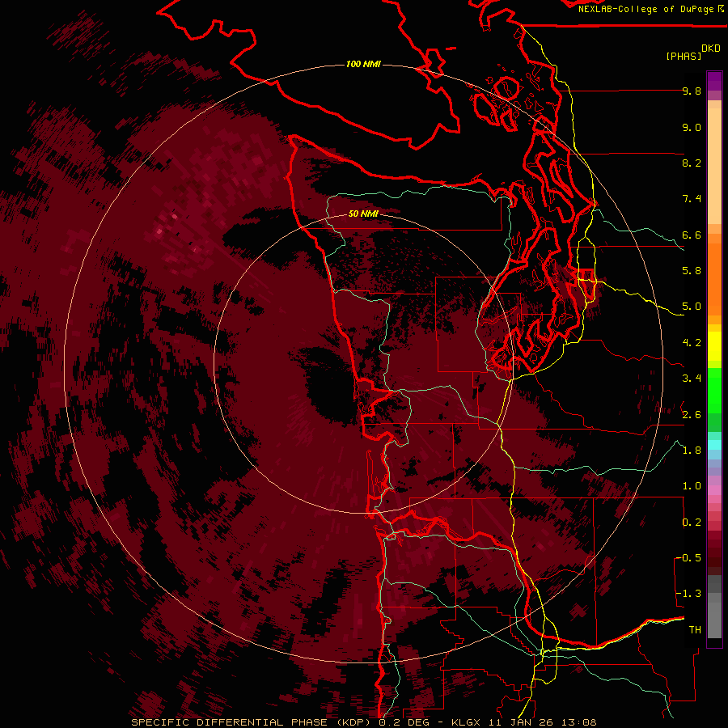The width and height of the screenshot is (728, 728).
Task: Select the 5.0 legend value
Action: [692, 307]
